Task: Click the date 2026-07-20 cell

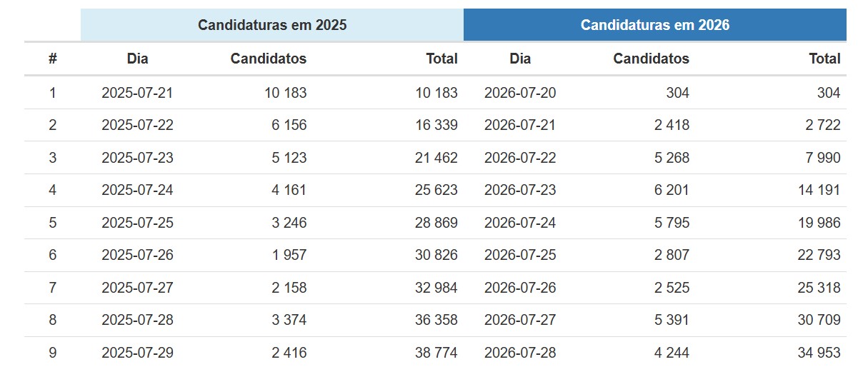Action: click(520, 93)
